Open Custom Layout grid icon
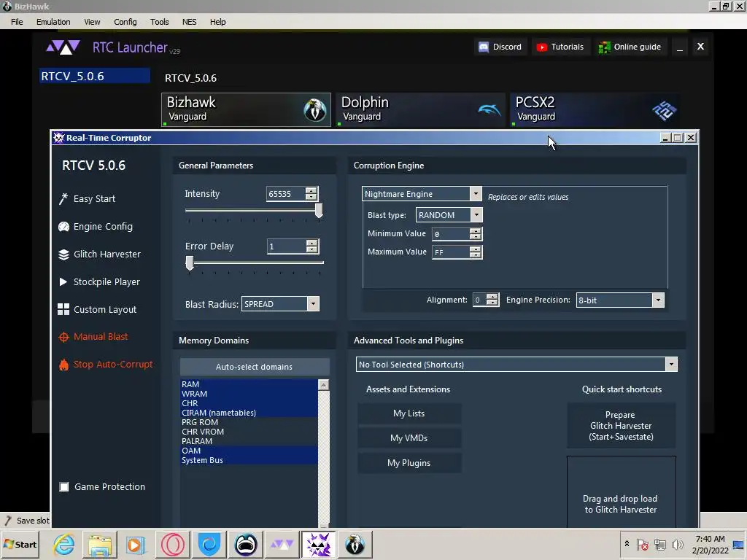 pos(63,309)
